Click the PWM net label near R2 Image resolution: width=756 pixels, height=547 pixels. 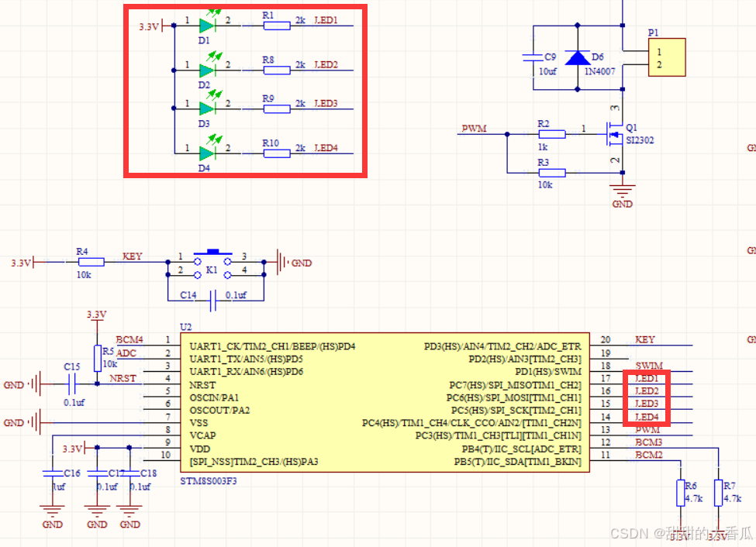pyautogui.click(x=474, y=128)
